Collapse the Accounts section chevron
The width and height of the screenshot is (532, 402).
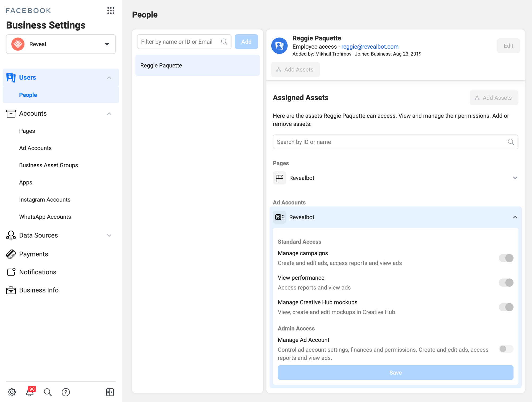(x=109, y=114)
